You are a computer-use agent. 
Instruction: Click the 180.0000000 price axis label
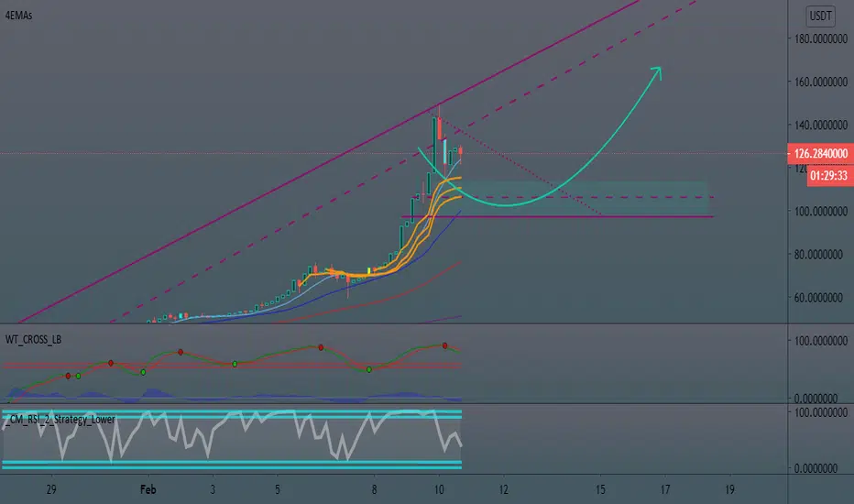click(821, 38)
